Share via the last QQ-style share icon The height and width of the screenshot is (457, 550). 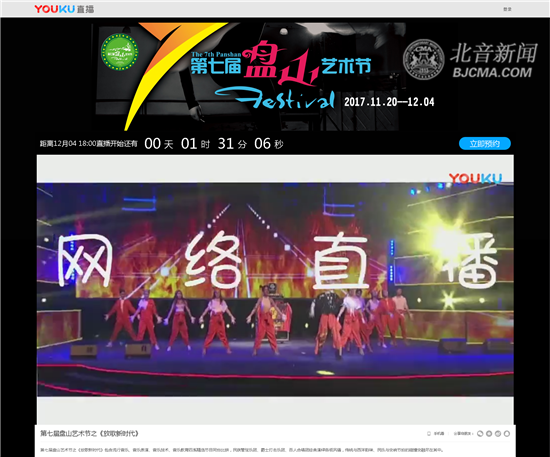point(507,434)
